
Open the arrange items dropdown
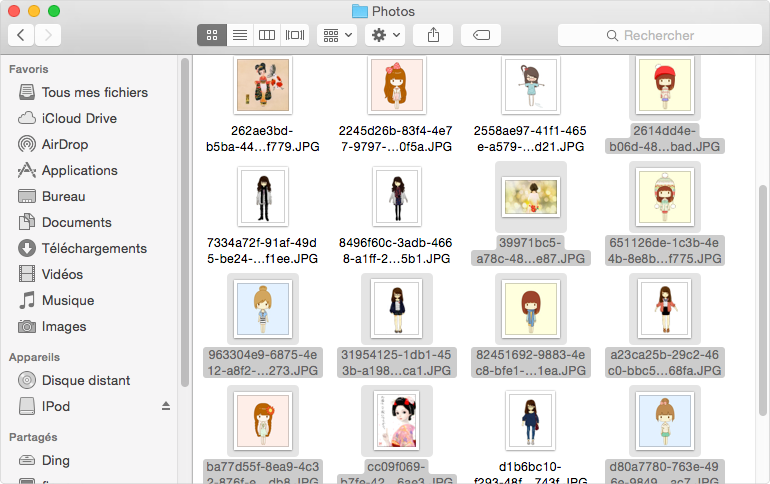(x=337, y=35)
